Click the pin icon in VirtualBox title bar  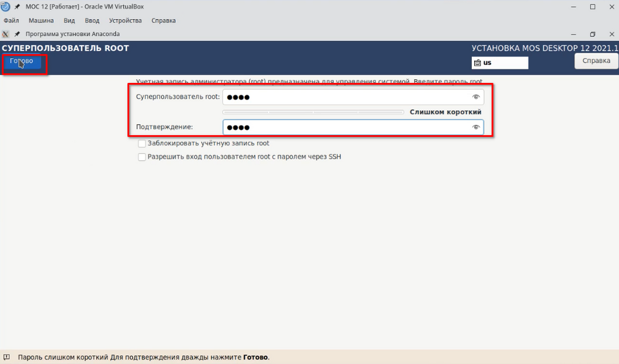coord(17,7)
